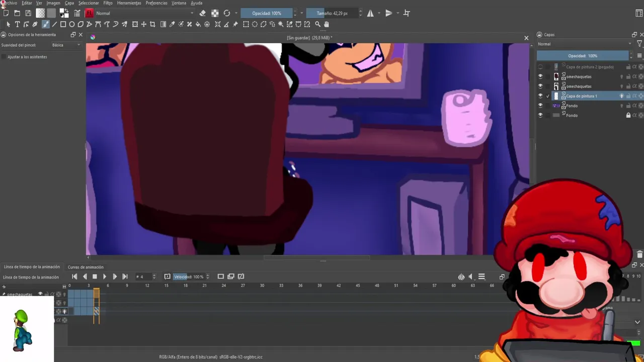Go to next frame
This screenshot has height=362, width=644.
(x=115, y=277)
